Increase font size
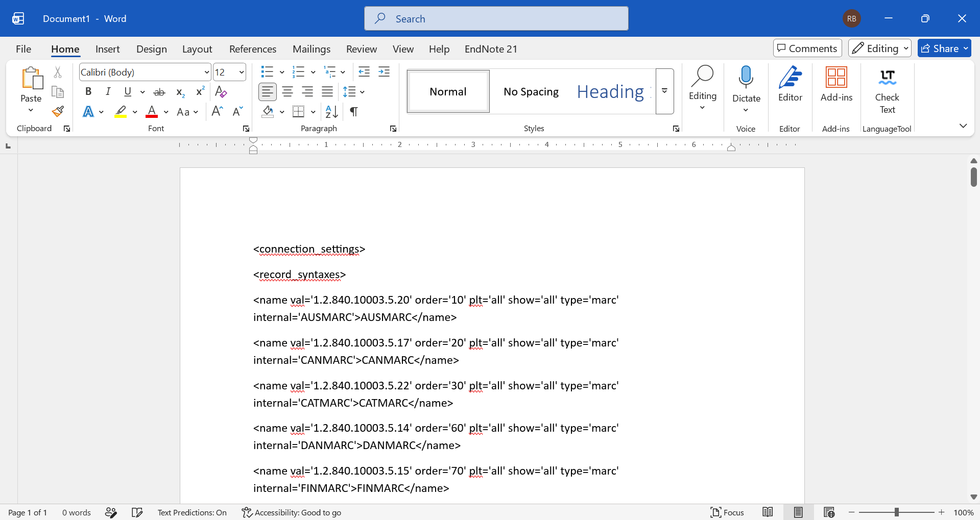Viewport: 980px width, 520px height. pyautogui.click(x=217, y=111)
